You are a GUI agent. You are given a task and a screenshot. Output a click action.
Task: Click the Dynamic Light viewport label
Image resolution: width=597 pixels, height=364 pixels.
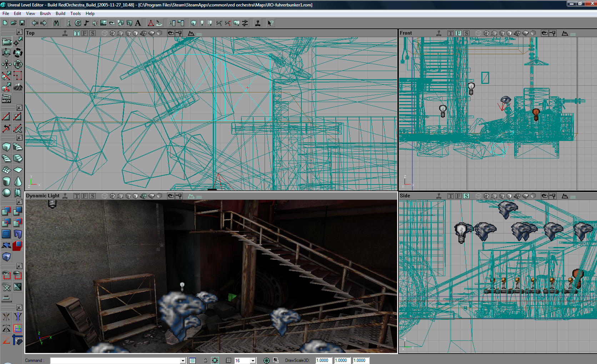42,196
